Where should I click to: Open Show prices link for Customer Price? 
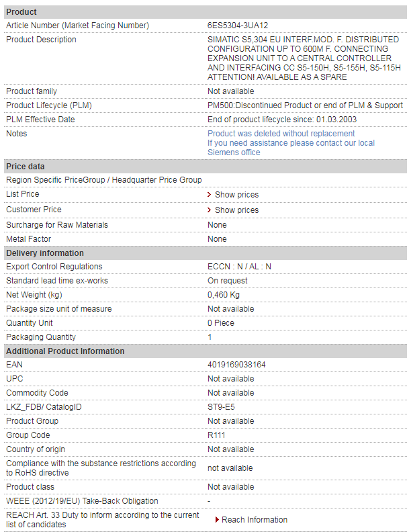point(236,210)
